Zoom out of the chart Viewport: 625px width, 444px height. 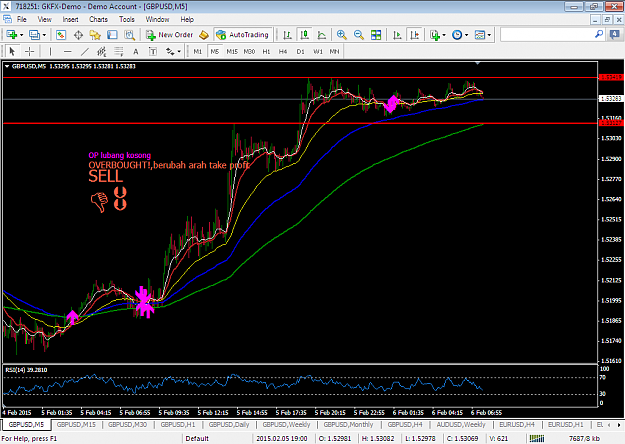tap(359, 35)
